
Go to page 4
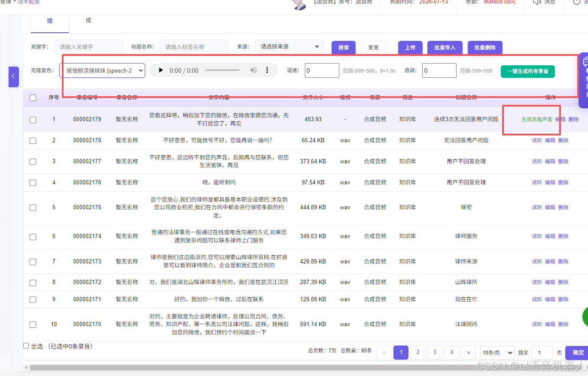click(451, 352)
